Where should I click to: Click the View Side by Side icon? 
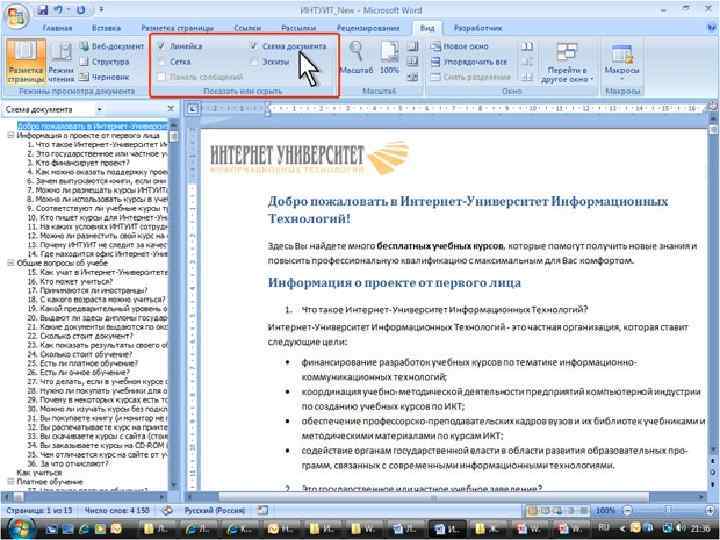coord(527,46)
